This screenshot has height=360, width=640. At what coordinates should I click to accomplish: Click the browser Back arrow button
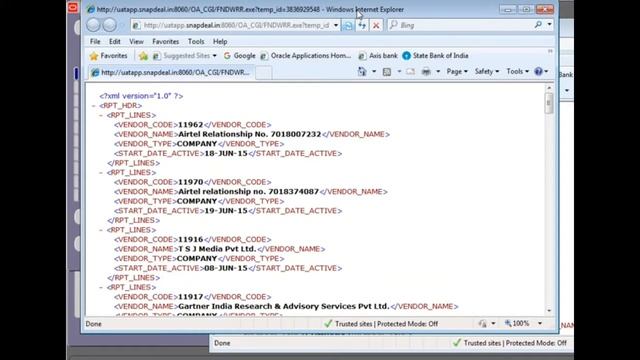(93, 25)
